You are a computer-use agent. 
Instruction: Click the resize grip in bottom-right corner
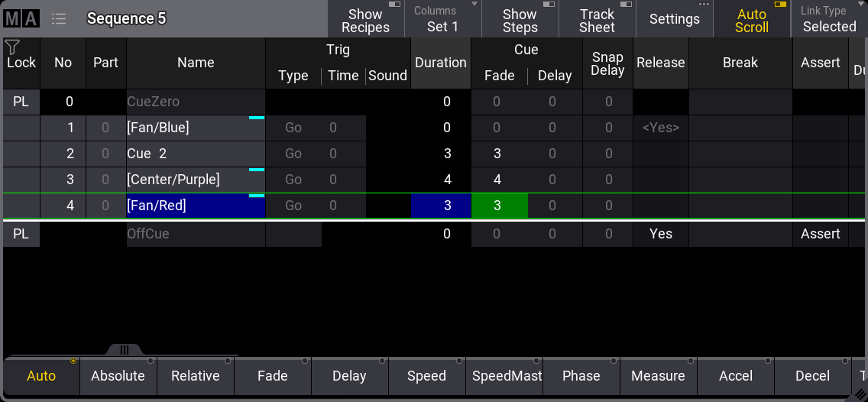[x=860, y=395]
